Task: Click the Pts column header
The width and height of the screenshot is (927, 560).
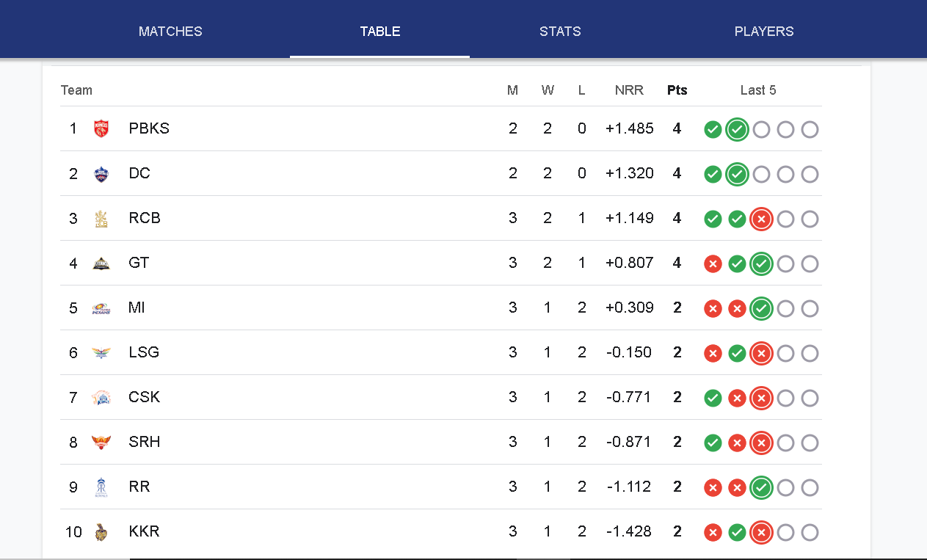Action: pos(677,90)
